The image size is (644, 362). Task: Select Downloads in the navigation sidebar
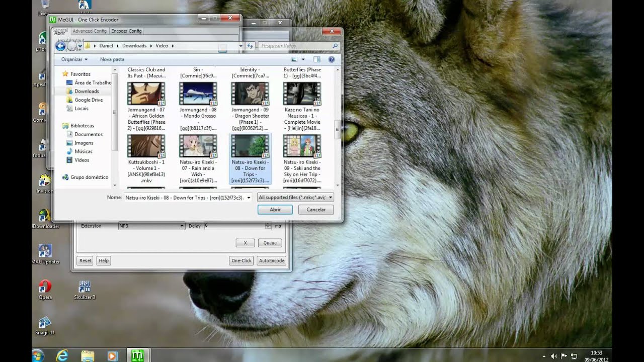tap(83, 91)
